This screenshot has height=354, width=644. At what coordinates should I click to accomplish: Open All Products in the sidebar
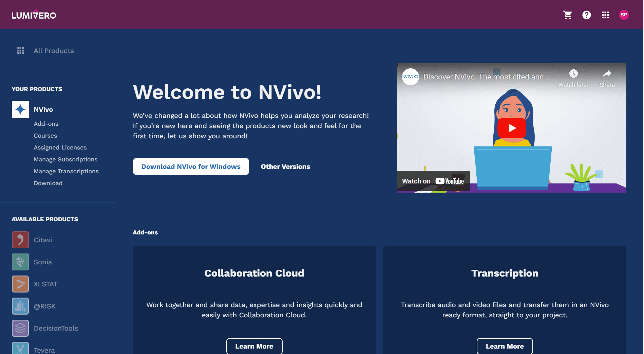pyautogui.click(x=54, y=51)
